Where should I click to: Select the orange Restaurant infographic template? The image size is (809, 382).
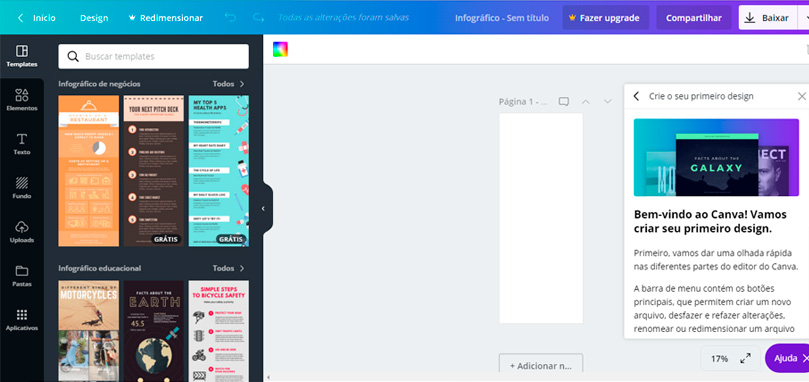pos(88,171)
